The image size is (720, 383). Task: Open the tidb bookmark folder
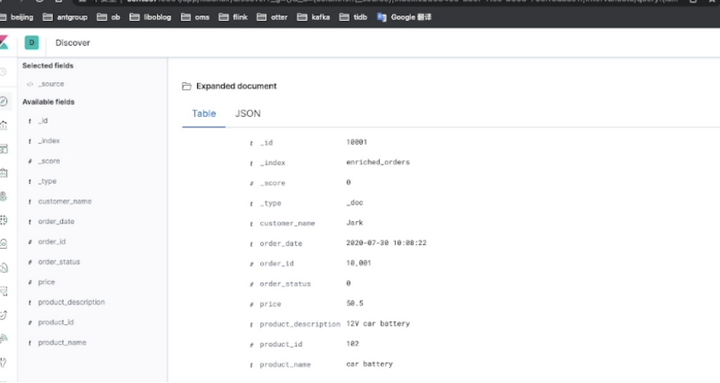click(353, 17)
